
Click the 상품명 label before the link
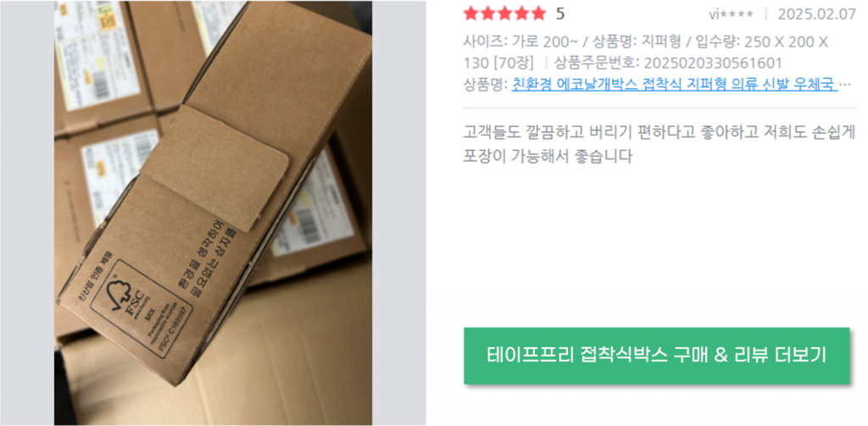point(486,85)
